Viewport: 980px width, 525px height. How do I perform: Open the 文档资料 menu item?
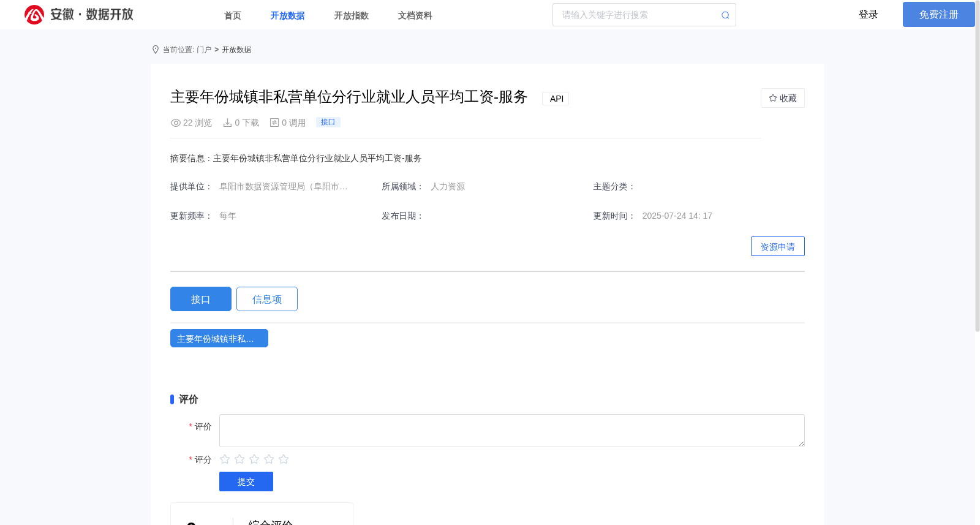[415, 15]
